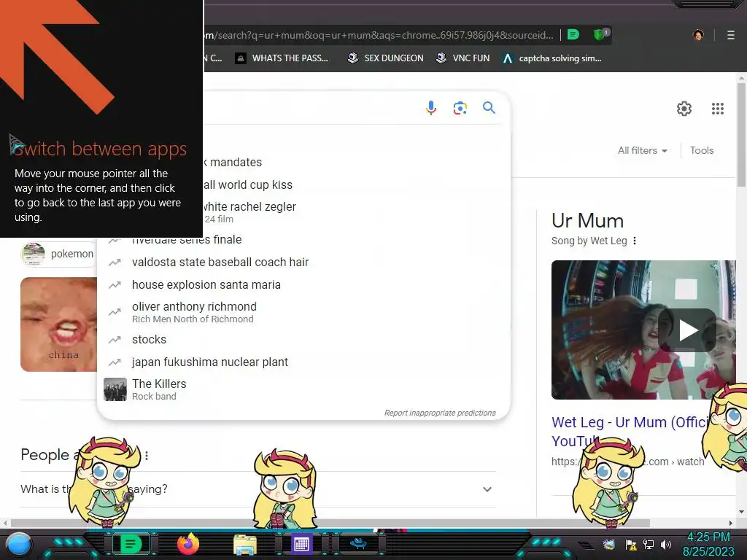Open the china face image thumbnail
This screenshot has height=560, width=747.
click(58, 324)
